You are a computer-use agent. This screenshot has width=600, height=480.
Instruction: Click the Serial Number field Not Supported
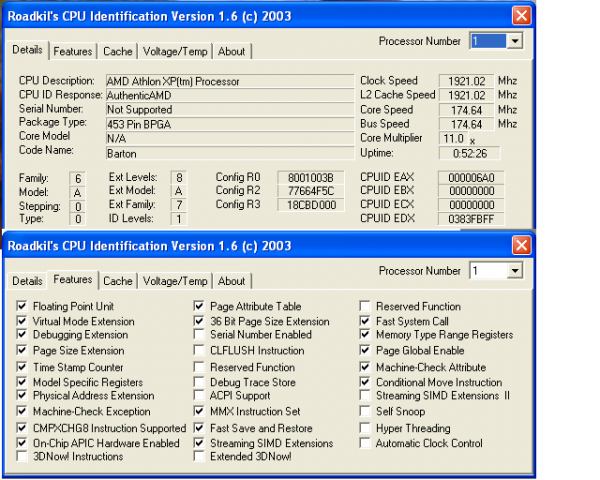(230, 109)
